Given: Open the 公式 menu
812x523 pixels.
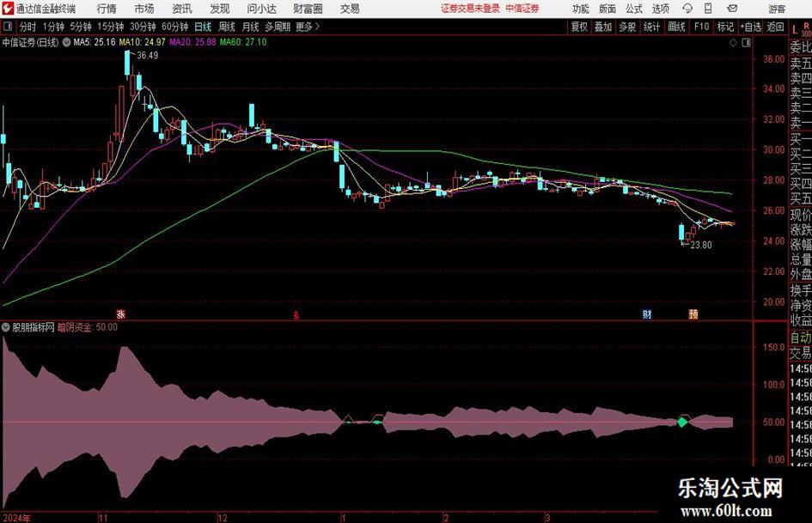Looking at the screenshot, I should tap(634, 9).
